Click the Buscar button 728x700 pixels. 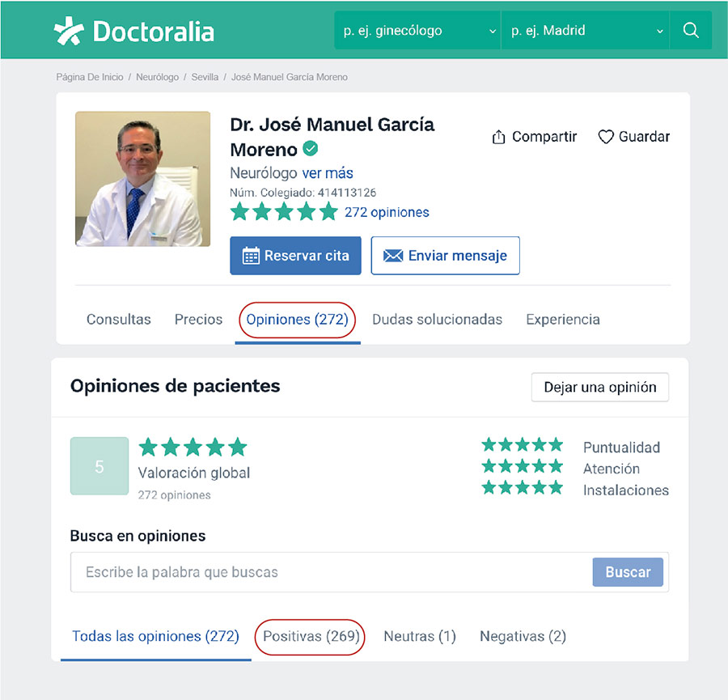click(x=628, y=572)
